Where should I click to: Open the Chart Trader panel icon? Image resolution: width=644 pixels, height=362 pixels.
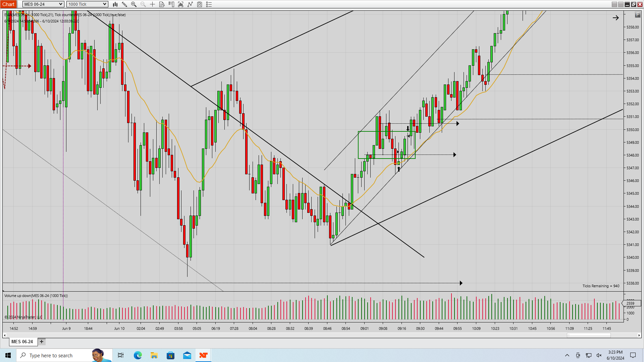coord(171,4)
